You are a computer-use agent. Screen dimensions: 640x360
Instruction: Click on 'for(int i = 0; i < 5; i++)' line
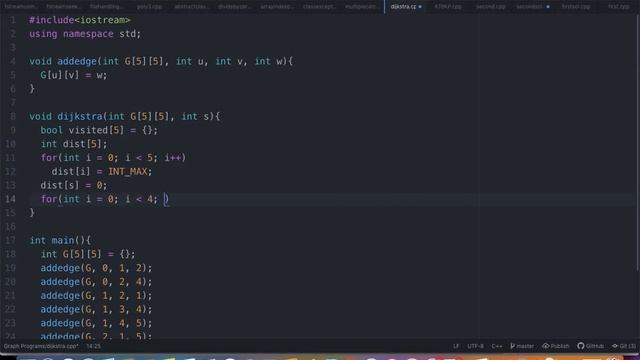(x=113, y=158)
